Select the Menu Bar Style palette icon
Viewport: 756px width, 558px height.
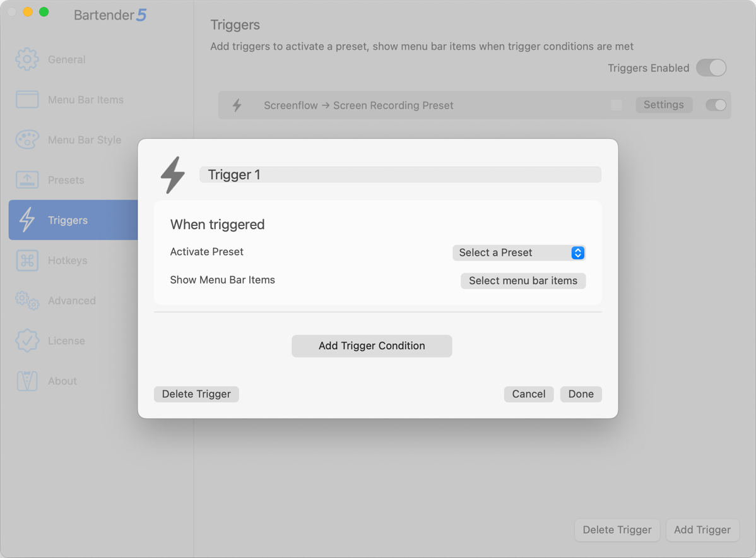pos(27,139)
